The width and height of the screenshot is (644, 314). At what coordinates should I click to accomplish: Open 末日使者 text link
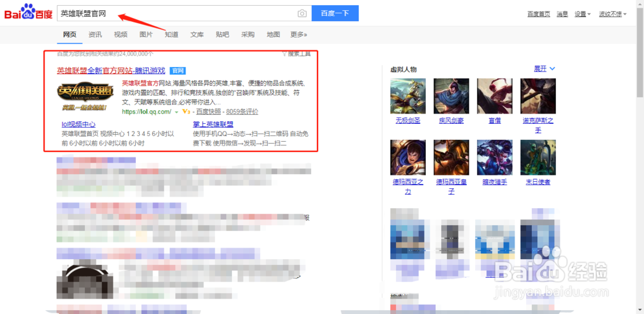coord(538,182)
